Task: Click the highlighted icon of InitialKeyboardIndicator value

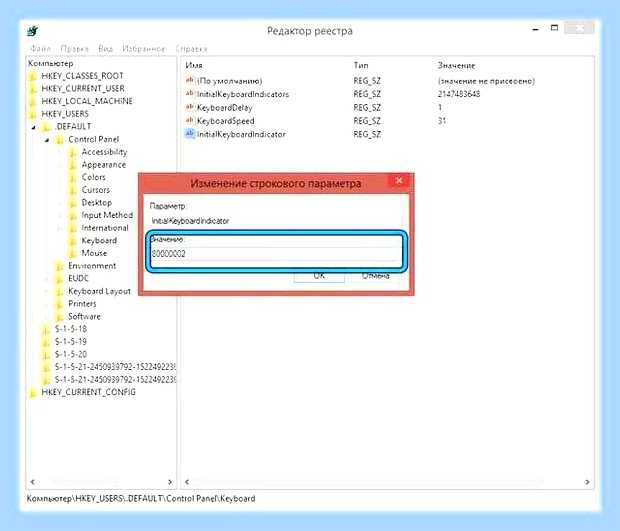Action: point(189,134)
